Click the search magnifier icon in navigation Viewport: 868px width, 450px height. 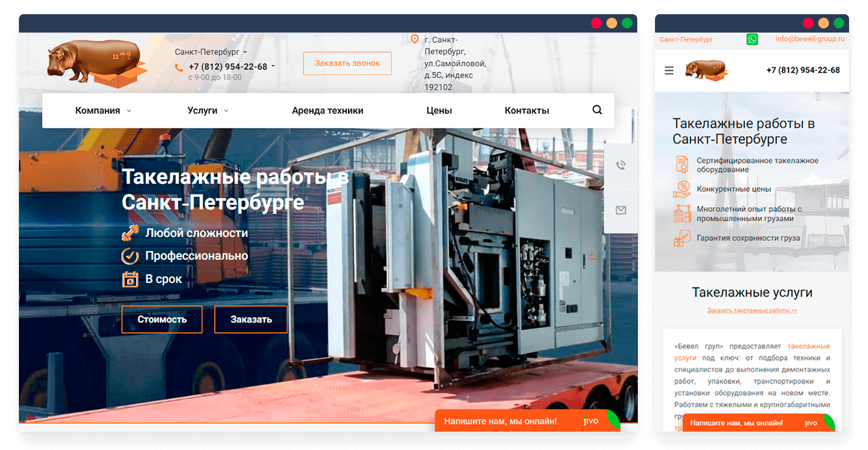(597, 110)
